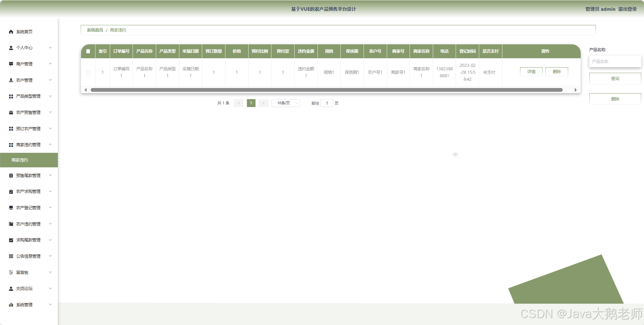Click the person icon beside 农户管理

[x=11, y=80]
